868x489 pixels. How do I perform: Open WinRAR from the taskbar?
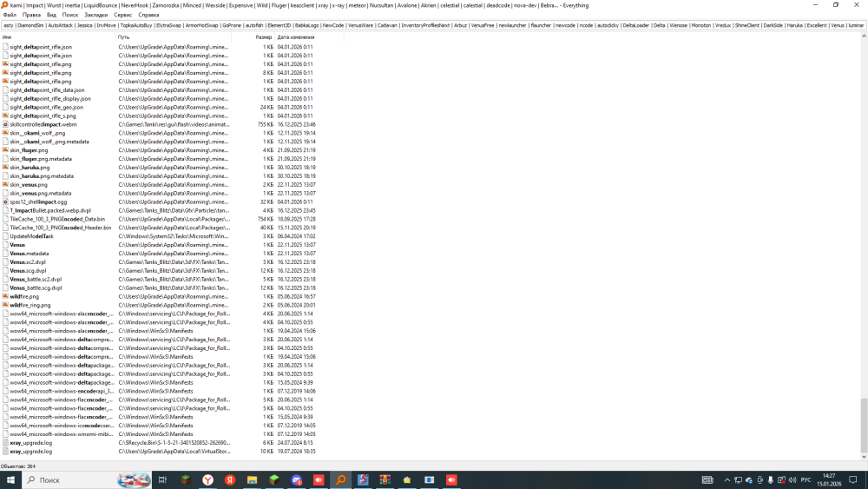pyautogui.click(x=385, y=479)
